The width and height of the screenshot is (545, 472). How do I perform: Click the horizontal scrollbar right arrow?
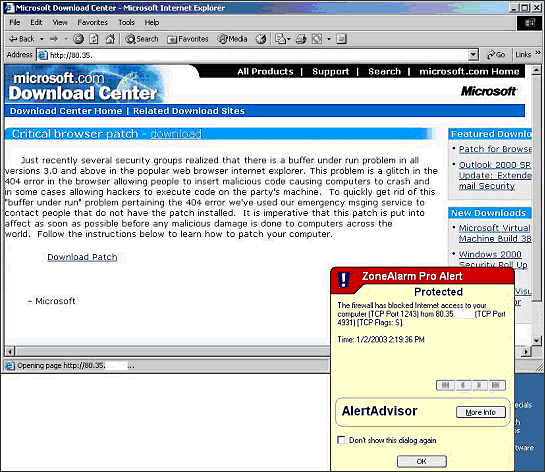tap(527, 351)
